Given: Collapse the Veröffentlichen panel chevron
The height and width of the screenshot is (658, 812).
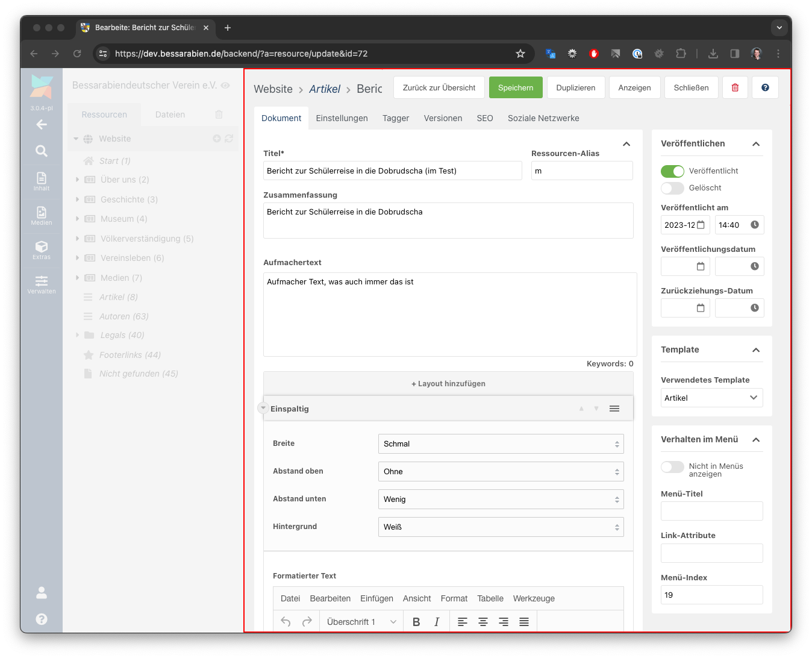Looking at the screenshot, I should click(756, 144).
